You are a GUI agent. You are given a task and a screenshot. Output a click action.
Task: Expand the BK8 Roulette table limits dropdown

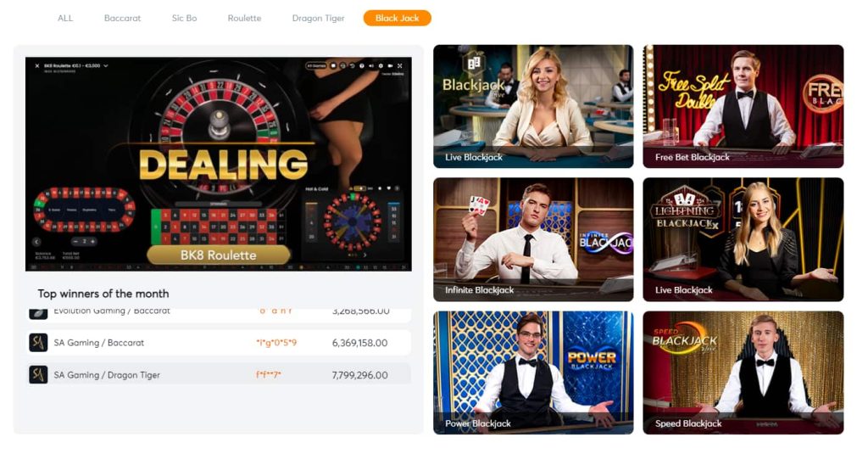[106, 66]
